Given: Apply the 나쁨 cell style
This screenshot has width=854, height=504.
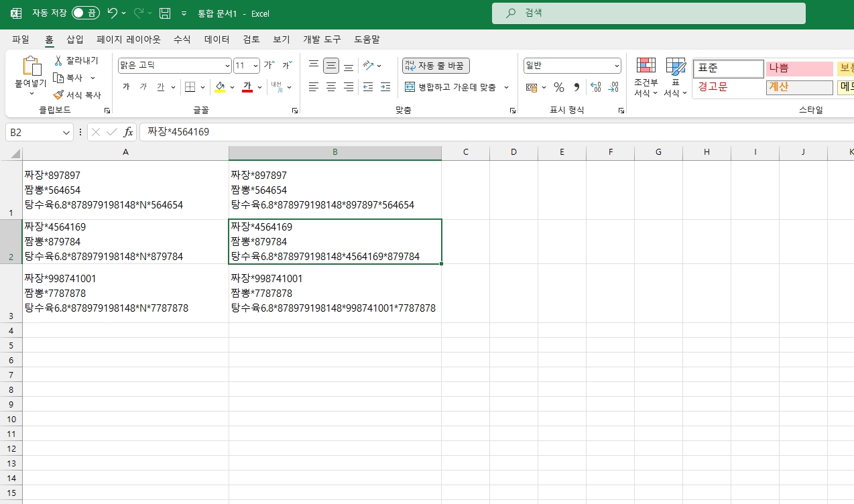Looking at the screenshot, I should (x=800, y=68).
